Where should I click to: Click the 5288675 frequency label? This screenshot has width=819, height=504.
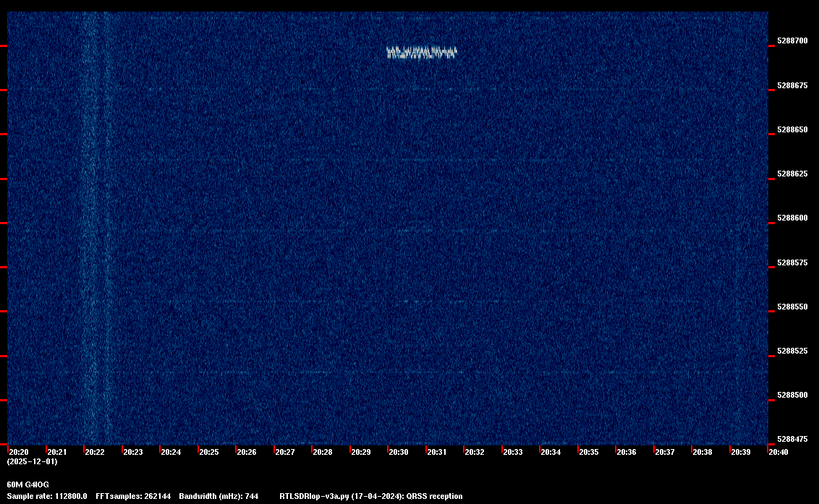[x=792, y=85]
